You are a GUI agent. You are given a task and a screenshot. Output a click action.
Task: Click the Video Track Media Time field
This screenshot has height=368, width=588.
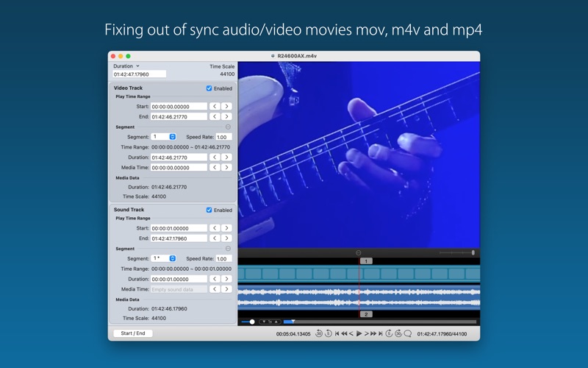coord(179,167)
